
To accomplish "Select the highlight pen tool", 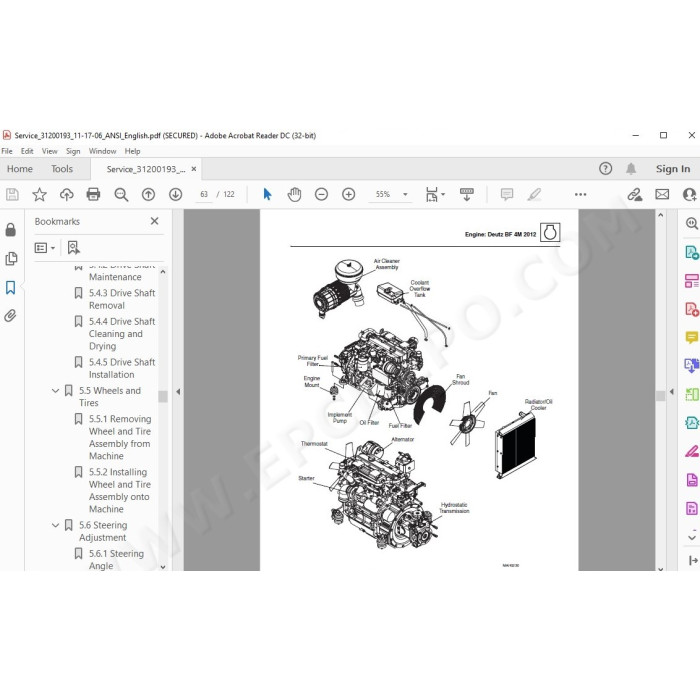I will coord(534,194).
